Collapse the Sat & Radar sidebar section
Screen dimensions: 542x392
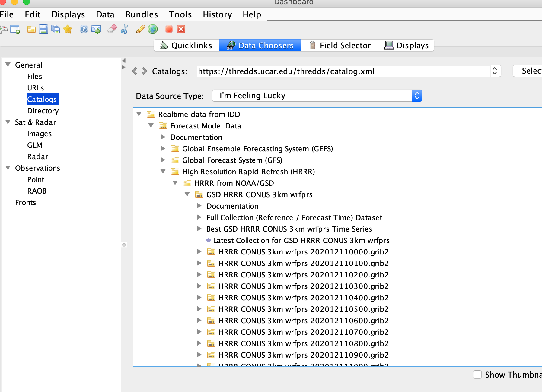pyautogui.click(x=8, y=122)
